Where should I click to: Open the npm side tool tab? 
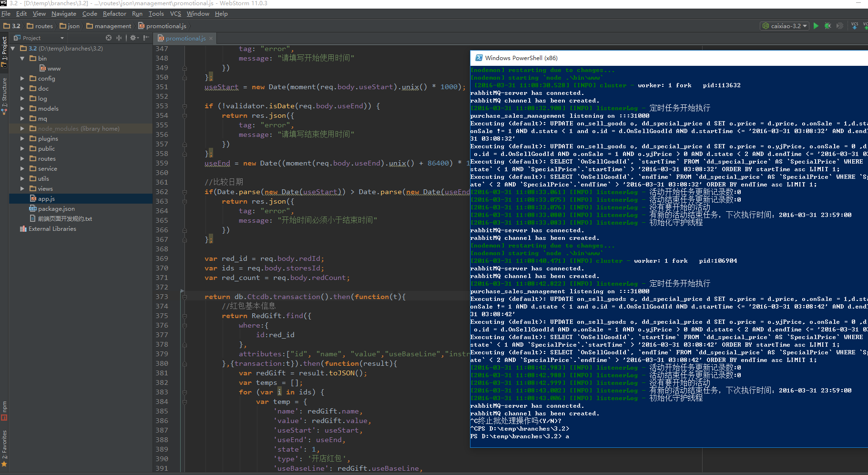[4, 411]
